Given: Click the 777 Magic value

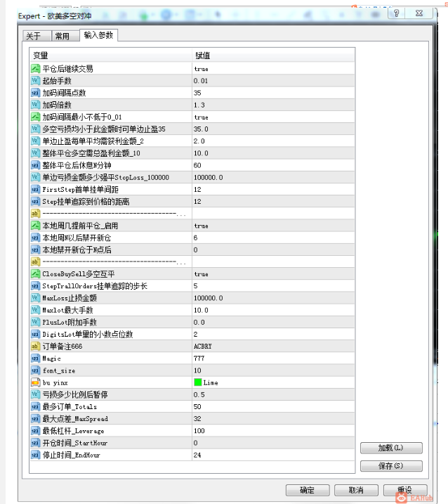Looking at the screenshot, I should pyautogui.click(x=199, y=358).
